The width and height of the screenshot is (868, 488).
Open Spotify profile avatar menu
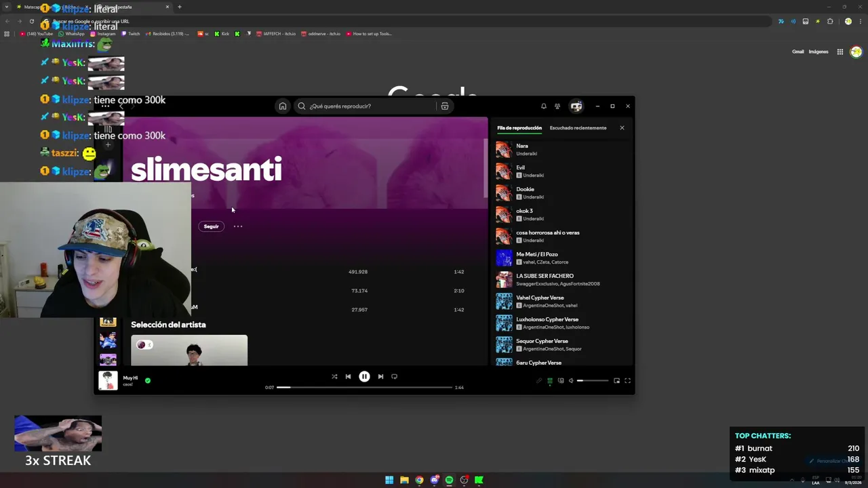tap(576, 106)
